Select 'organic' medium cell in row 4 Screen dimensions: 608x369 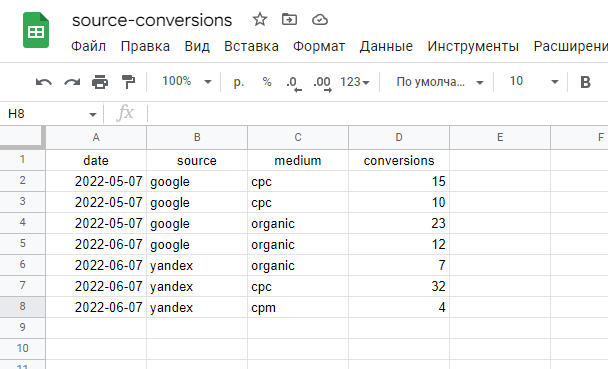click(x=298, y=223)
